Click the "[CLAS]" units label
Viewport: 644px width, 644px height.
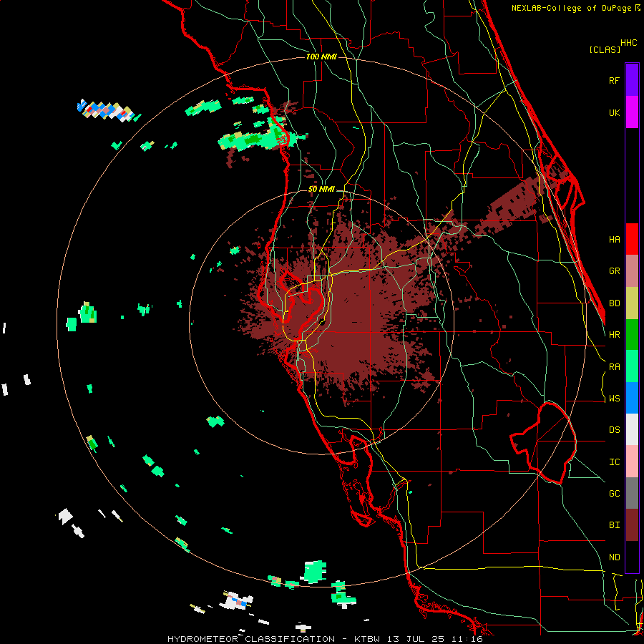click(605, 49)
